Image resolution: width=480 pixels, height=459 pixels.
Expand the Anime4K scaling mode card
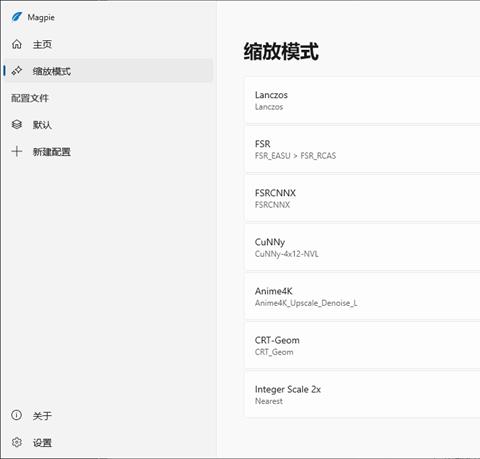click(x=363, y=296)
